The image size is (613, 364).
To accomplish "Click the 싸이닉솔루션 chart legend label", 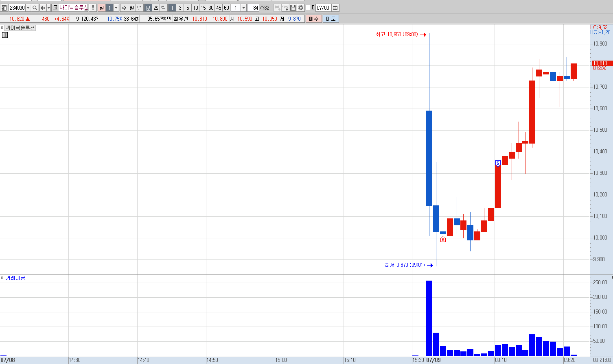I will pyautogui.click(x=20, y=28).
